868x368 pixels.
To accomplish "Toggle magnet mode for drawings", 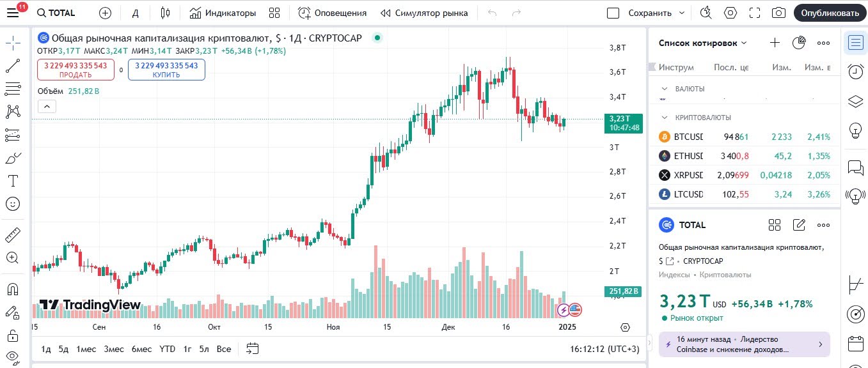I will pyautogui.click(x=13, y=289).
